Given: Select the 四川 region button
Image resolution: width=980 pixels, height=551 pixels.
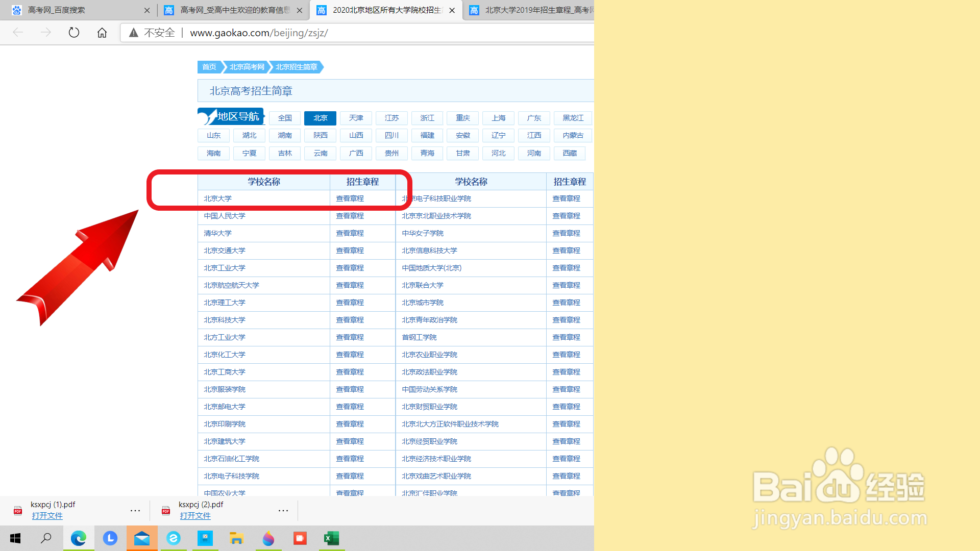Looking at the screenshot, I should (x=391, y=135).
